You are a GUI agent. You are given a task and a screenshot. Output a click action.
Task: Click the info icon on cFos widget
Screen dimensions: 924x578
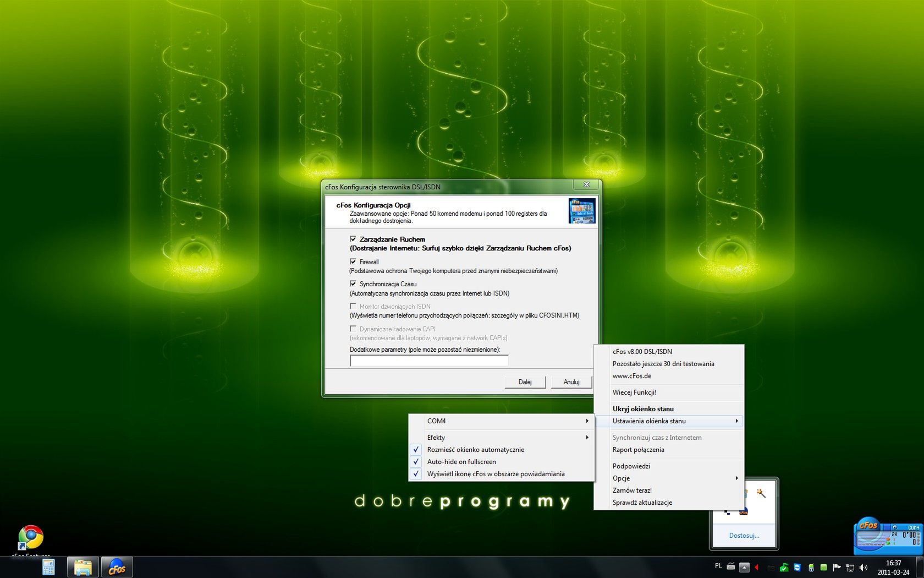pyautogui.click(x=894, y=527)
